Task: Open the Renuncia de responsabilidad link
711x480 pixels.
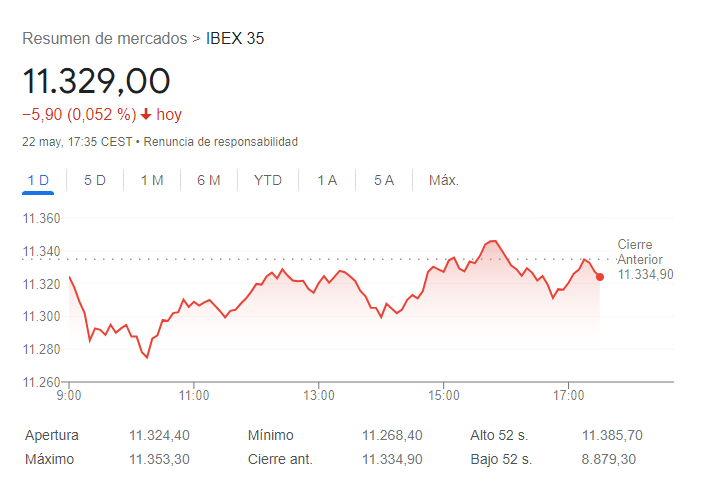Action: coord(220,142)
